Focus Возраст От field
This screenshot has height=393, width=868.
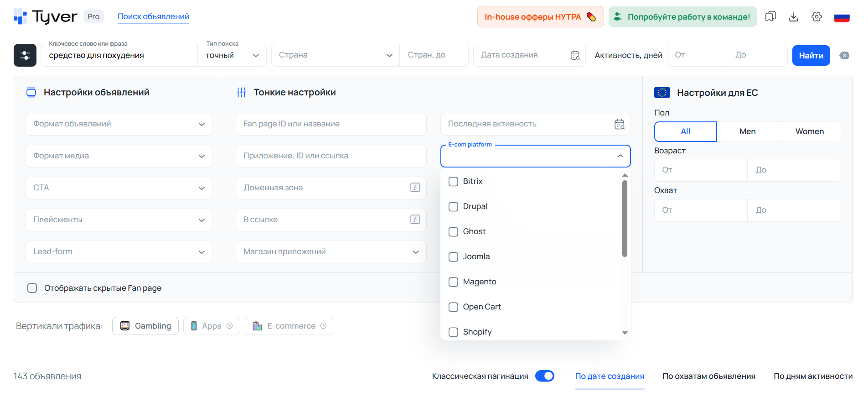point(701,170)
